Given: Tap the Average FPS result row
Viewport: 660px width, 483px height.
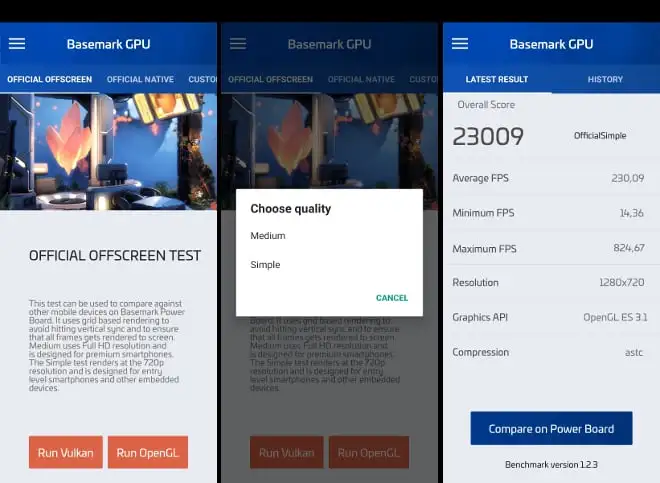Looking at the screenshot, I should 551,178.
